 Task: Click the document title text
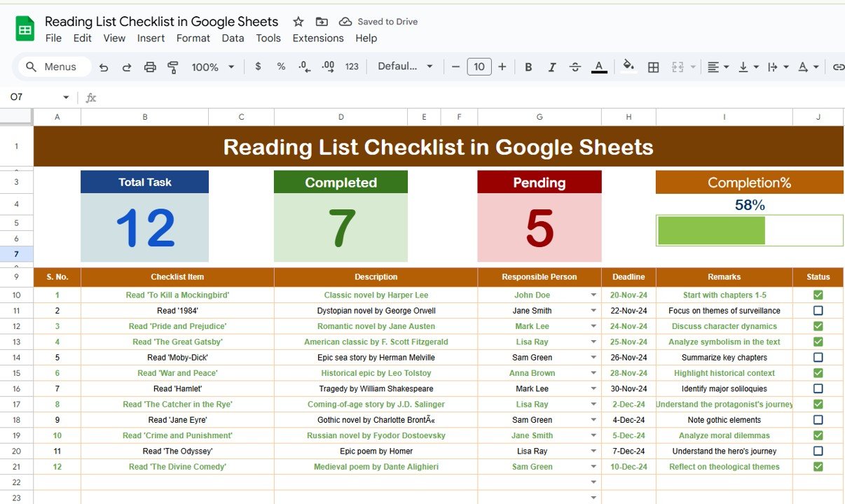(x=162, y=22)
